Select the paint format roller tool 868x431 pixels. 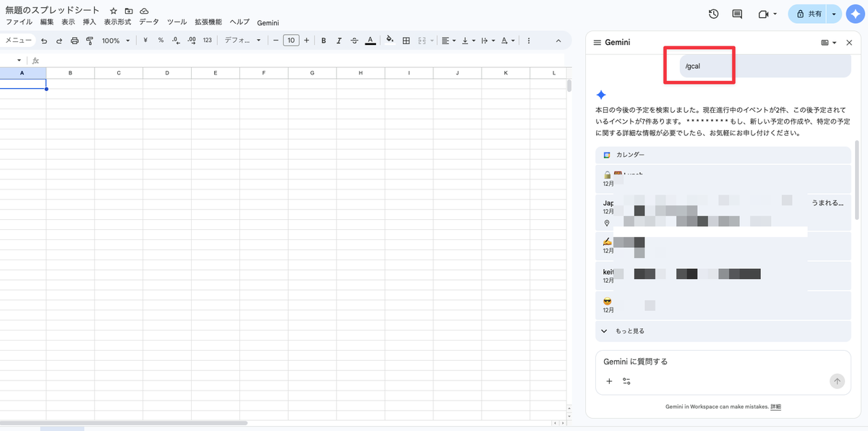[90, 40]
